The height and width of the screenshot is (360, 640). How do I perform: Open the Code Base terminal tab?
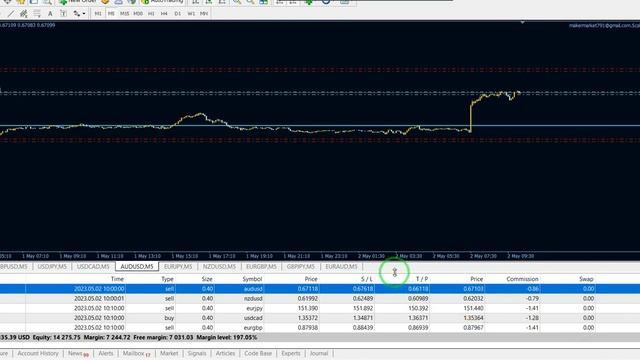pos(258,353)
